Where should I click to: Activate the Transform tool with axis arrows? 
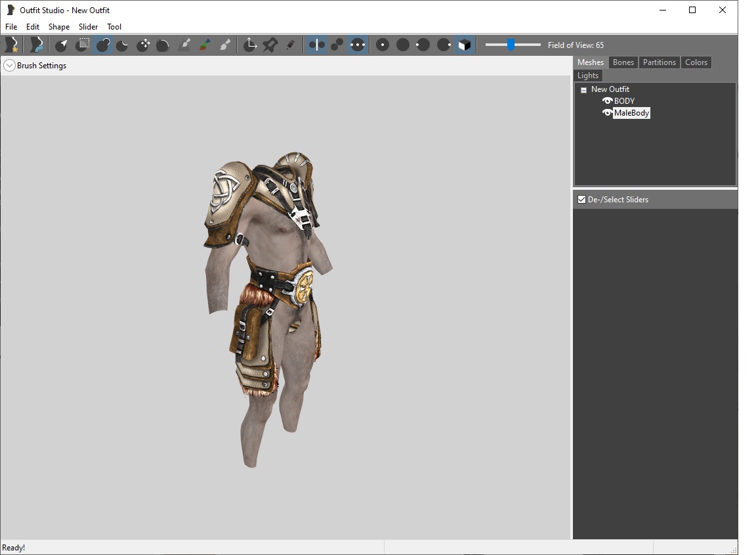(250, 45)
